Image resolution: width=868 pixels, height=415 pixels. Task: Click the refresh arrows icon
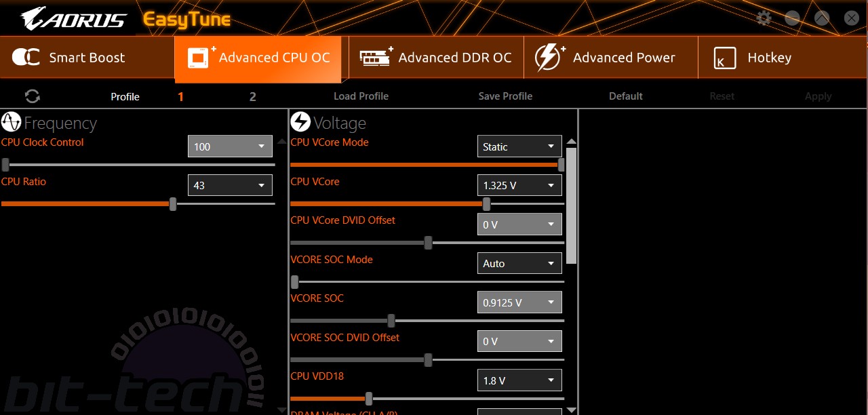pos(33,96)
